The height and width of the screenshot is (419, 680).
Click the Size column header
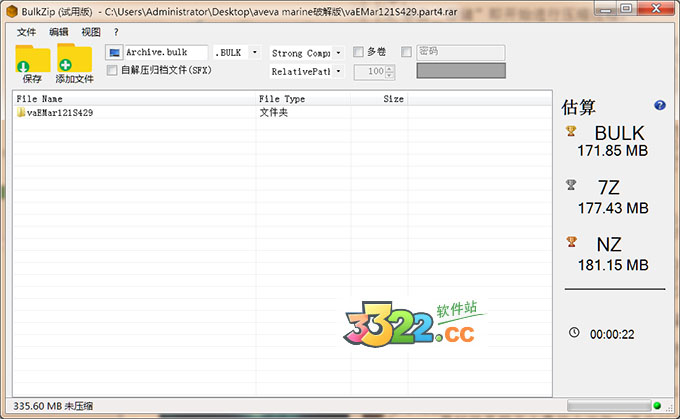pyautogui.click(x=379, y=99)
